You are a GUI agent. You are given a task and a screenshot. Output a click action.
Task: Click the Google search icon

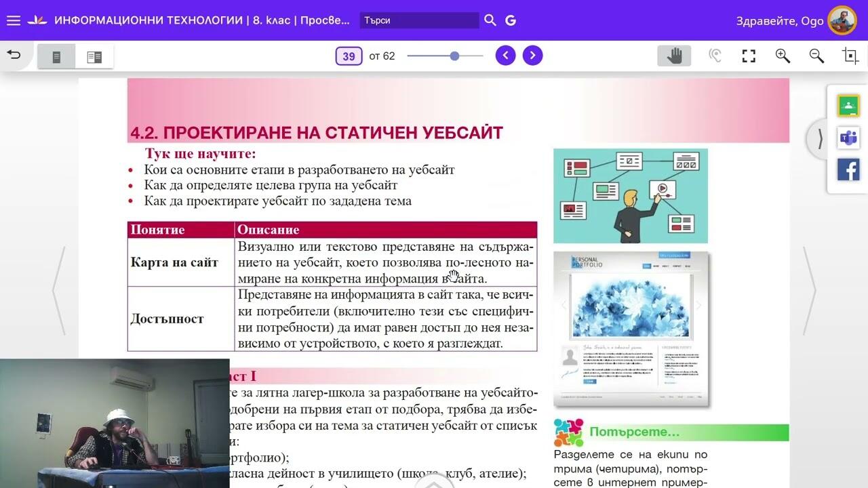pos(511,20)
